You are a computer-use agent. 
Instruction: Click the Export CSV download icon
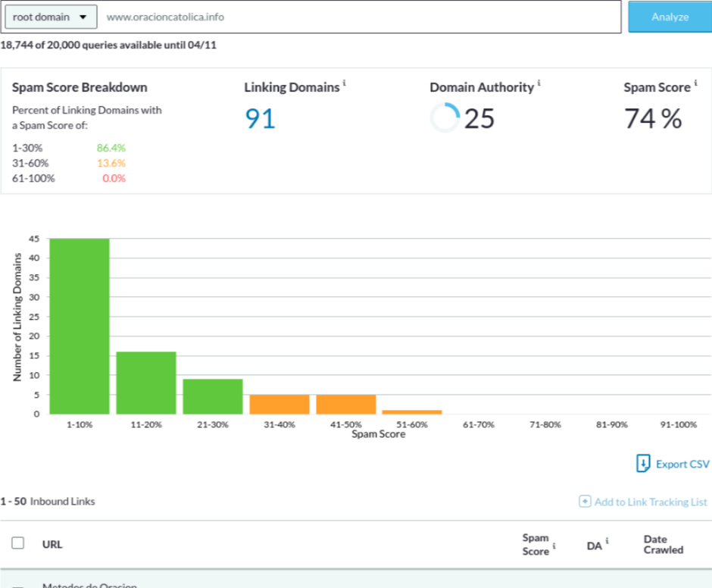pyautogui.click(x=643, y=464)
